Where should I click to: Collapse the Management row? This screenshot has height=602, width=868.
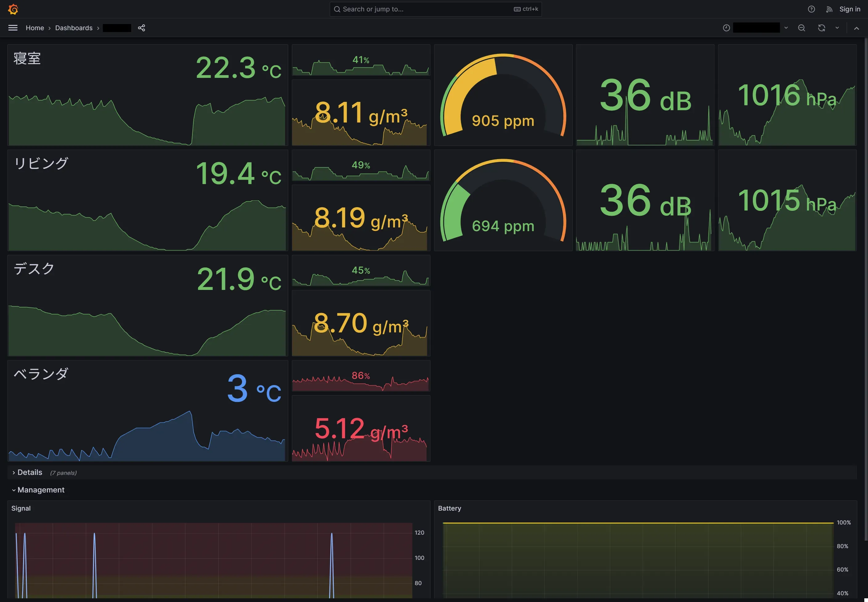(x=40, y=490)
